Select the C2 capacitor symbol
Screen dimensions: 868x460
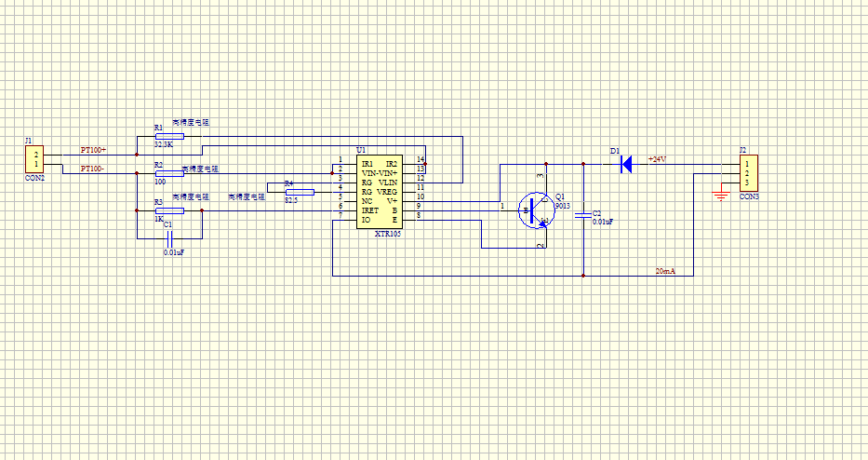coord(583,215)
